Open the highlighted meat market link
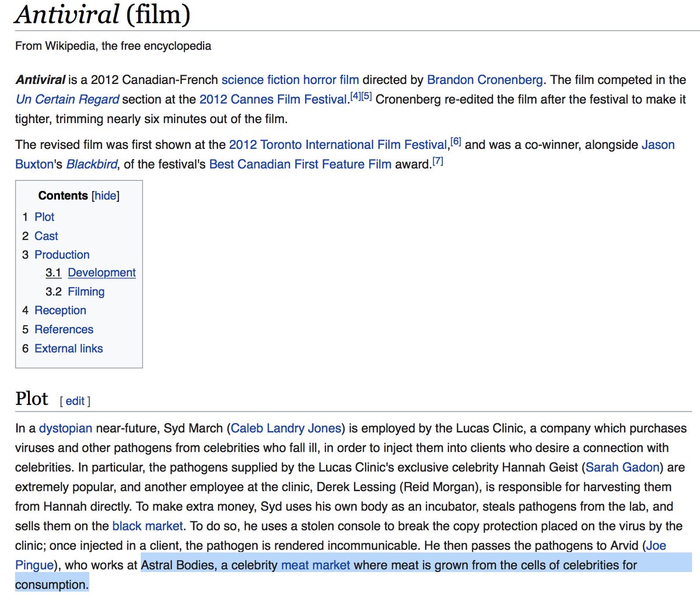This screenshot has width=700, height=600. click(x=316, y=565)
